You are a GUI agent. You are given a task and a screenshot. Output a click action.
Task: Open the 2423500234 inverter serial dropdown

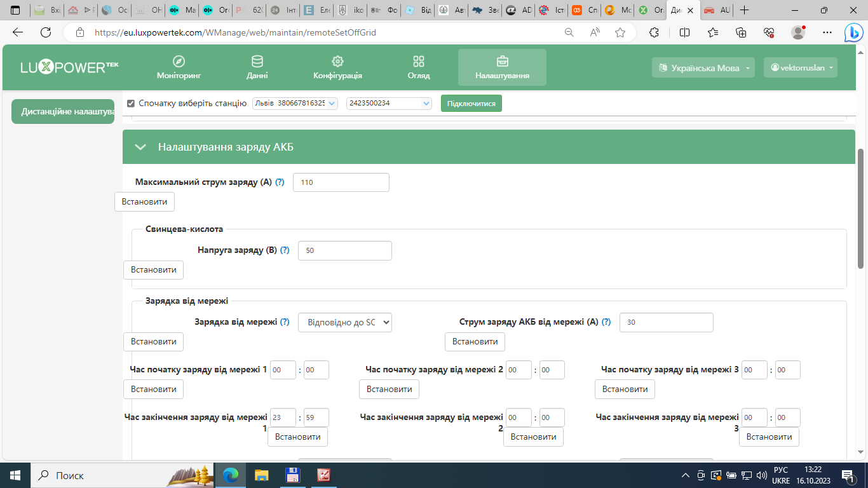click(x=389, y=103)
